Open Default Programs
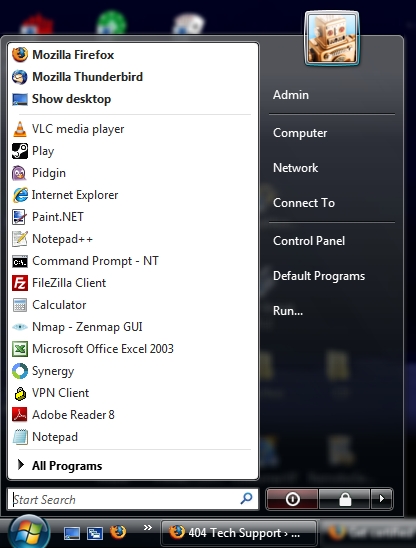Viewport: 416px width, 548px height. click(319, 276)
